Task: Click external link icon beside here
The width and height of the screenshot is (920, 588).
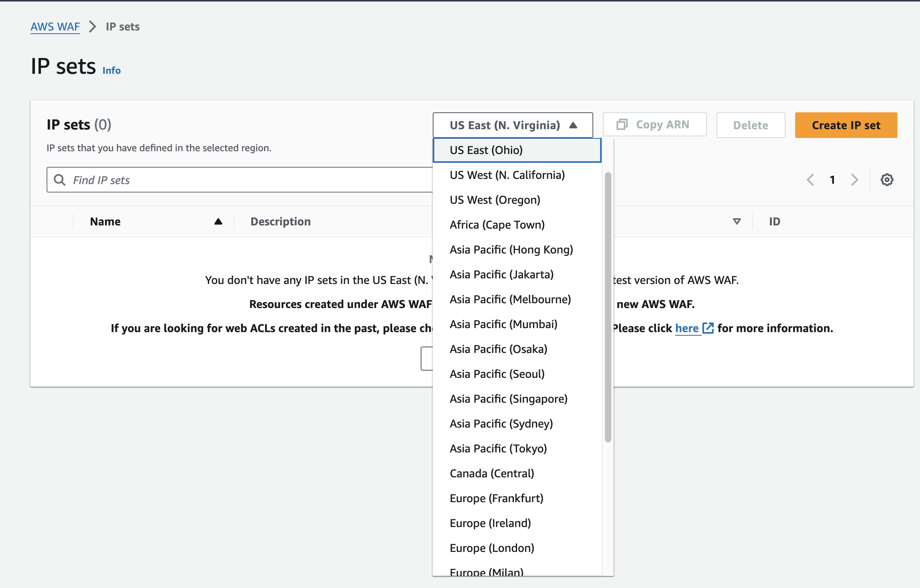Action: (708, 328)
